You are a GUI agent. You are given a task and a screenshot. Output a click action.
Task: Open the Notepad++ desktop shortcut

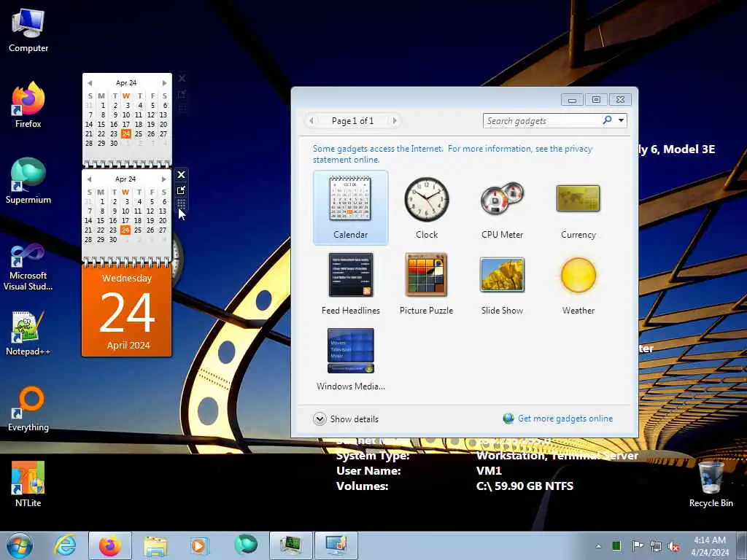coord(28,332)
